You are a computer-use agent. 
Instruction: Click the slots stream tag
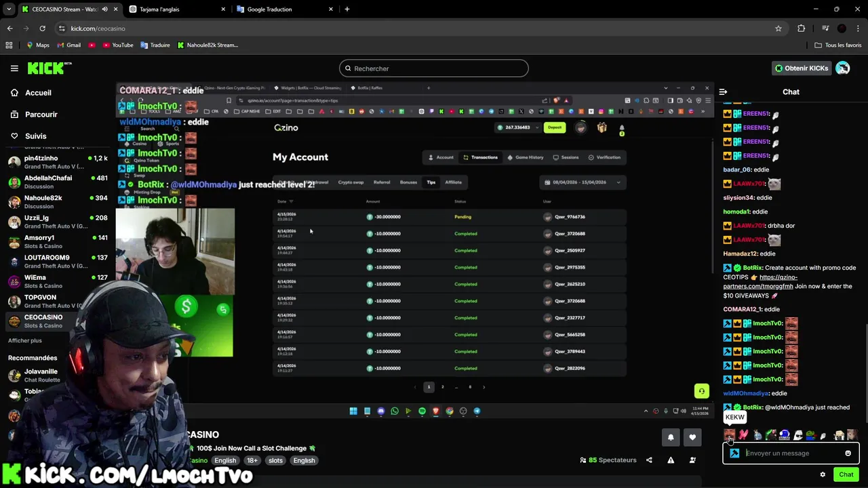click(x=275, y=460)
